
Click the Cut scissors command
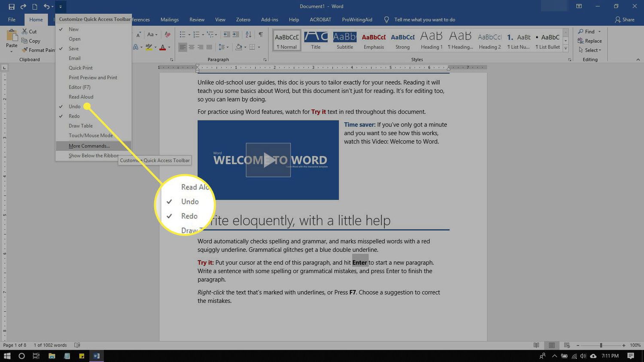tap(29, 32)
